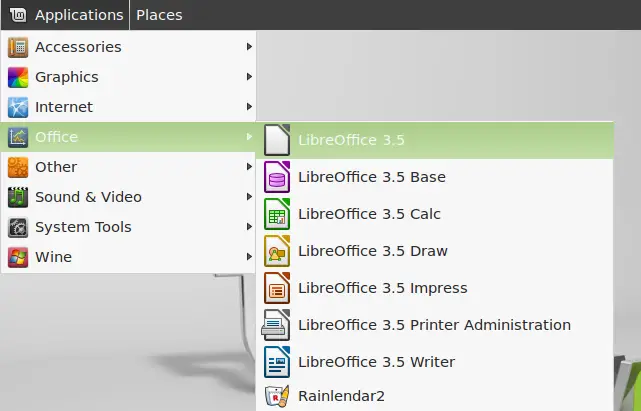Expand the Sound & Video submenu arrow
641x411 pixels.
click(249, 197)
